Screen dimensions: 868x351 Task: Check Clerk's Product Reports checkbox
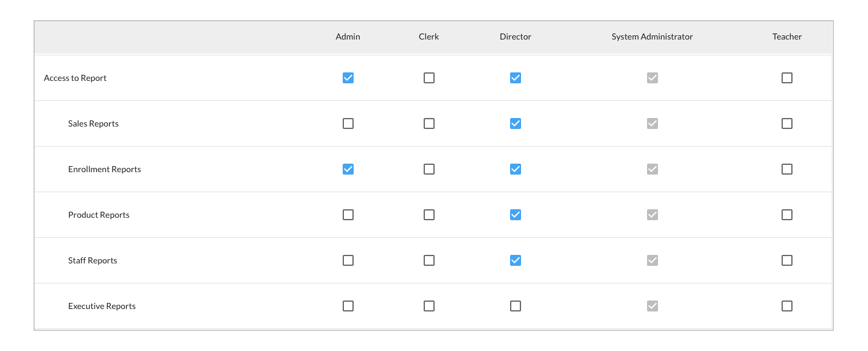(x=429, y=215)
